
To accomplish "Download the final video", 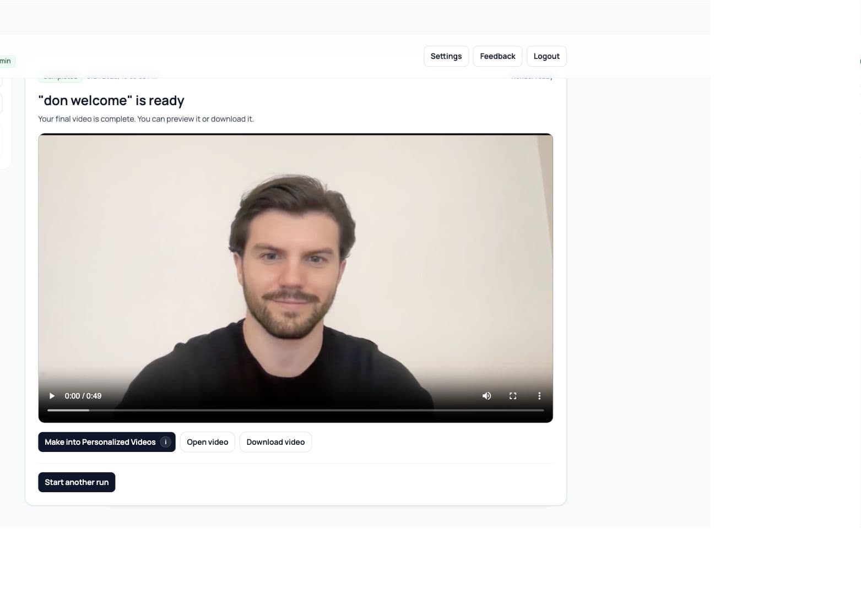I will click(275, 442).
